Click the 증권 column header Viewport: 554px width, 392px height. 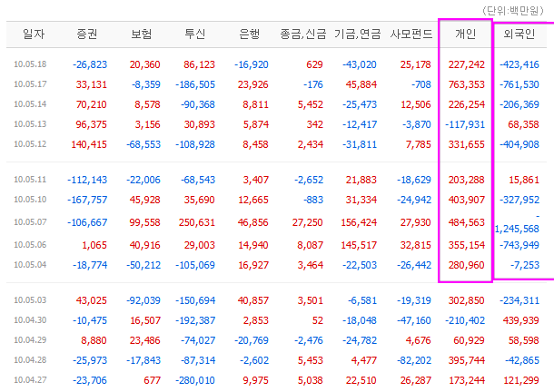(x=87, y=34)
